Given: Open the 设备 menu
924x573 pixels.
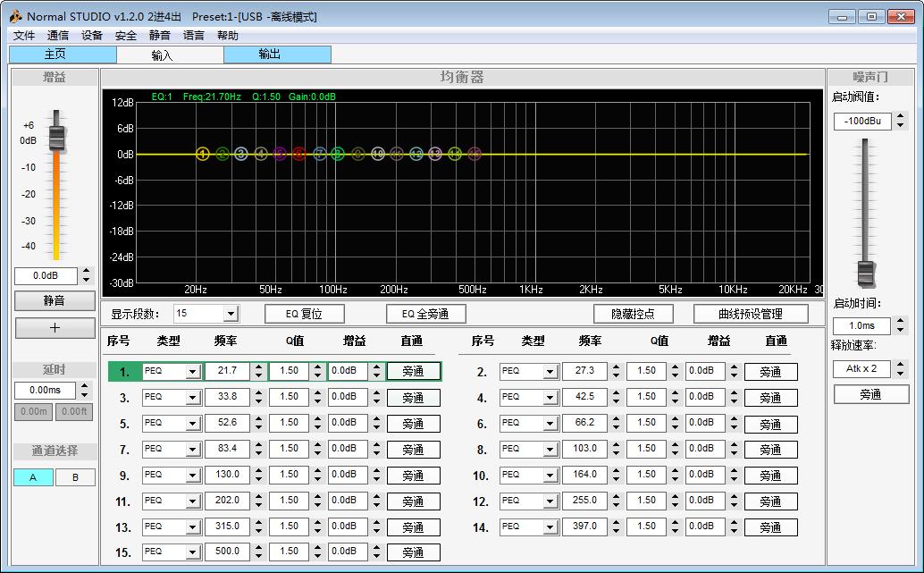Looking at the screenshot, I should [x=92, y=36].
